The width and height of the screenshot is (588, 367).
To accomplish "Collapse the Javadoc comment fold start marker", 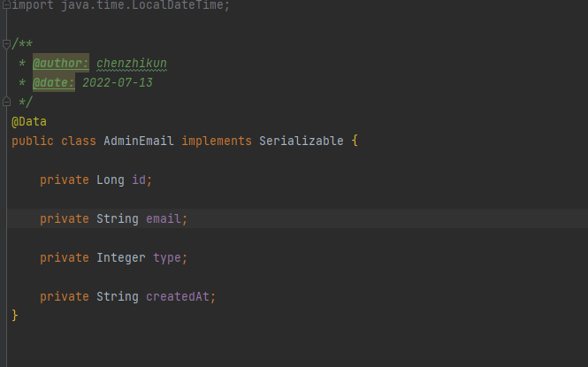I will 6,44.
